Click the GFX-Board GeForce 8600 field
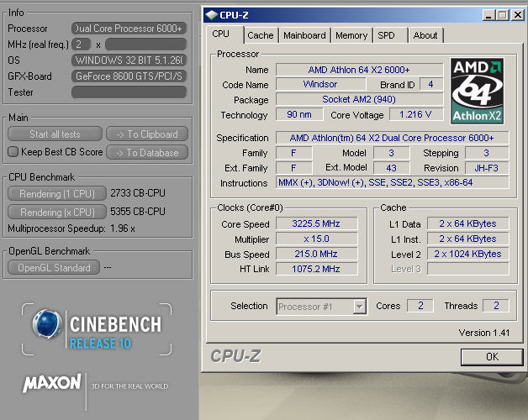Viewport: 528px width, 420px height. [x=129, y=76]
